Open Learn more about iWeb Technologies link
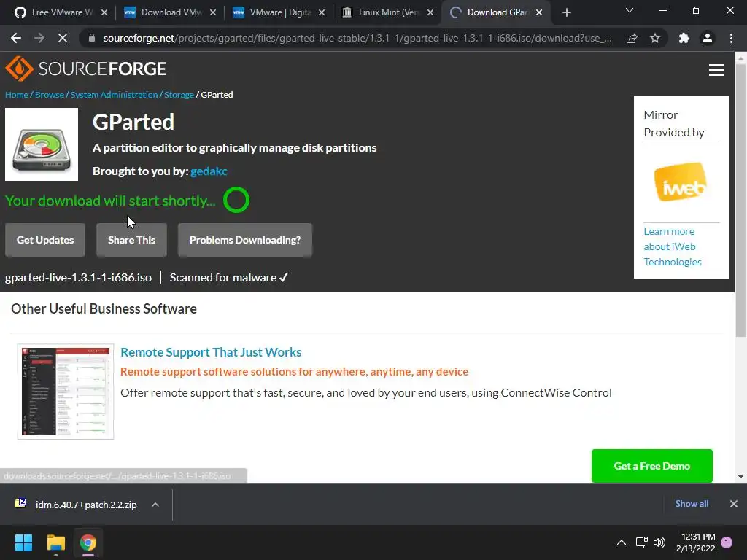This screenshot has width=747, height=560. tap(672, 246)
